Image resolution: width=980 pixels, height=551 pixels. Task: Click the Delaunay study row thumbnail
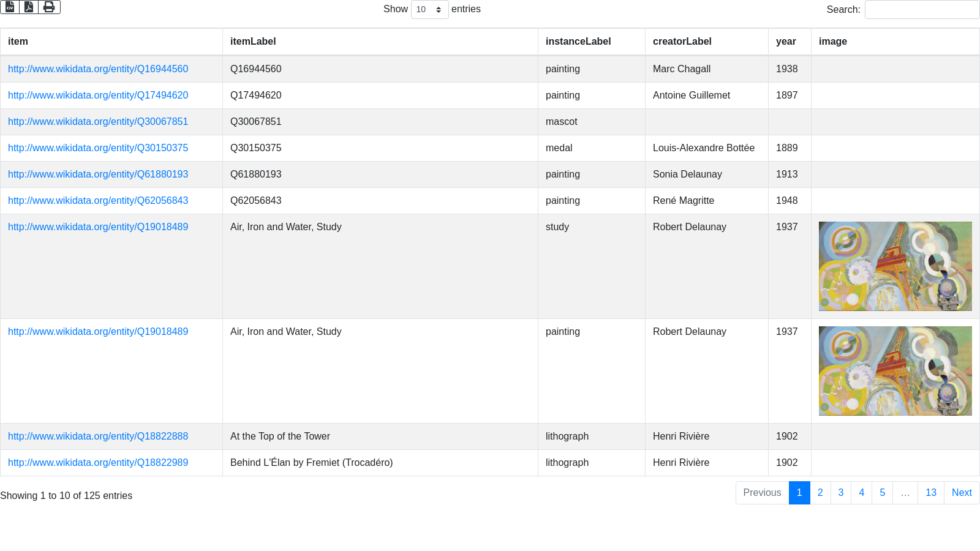pyautogui.click(x=895, y=266)
